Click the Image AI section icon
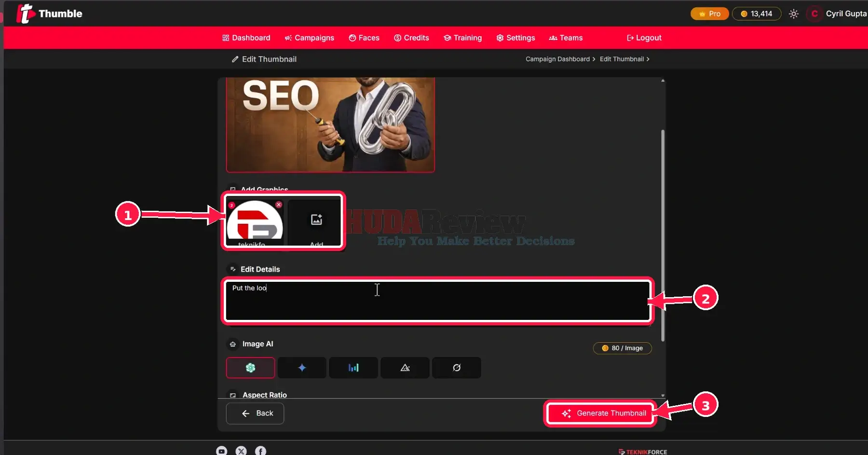 click(x=232, y=344)
